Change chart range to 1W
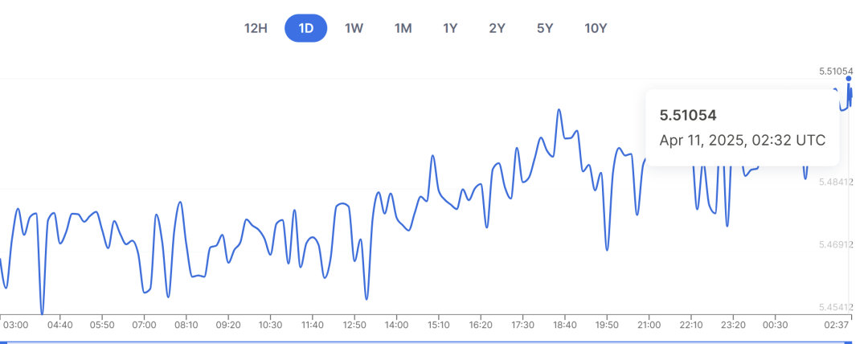868x344 pixels. [x=354, y=28]
